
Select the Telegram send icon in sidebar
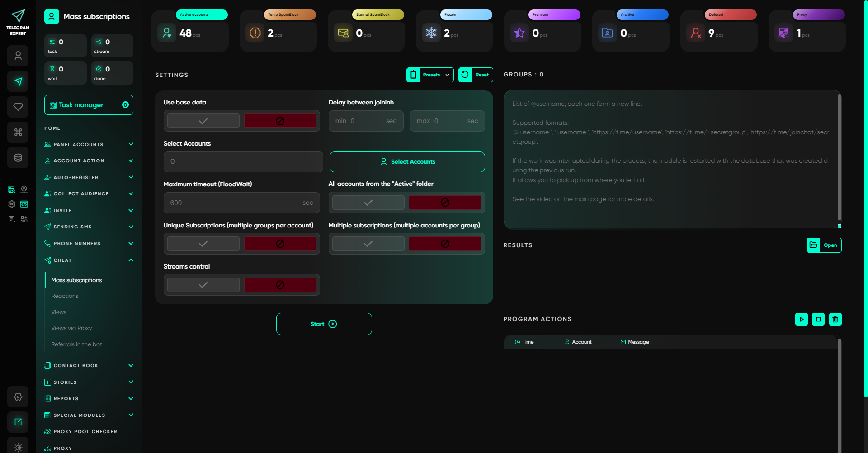coord(18,81)
